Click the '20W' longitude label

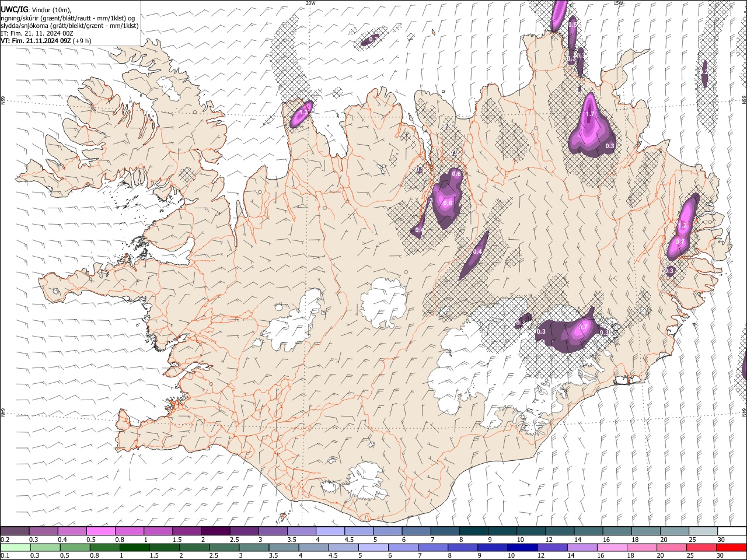310,3
